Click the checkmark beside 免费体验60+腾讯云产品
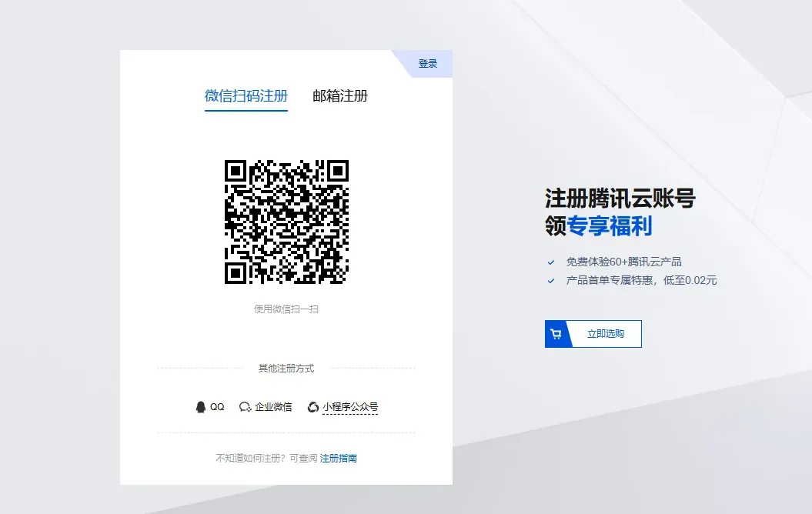812x514 pixels. pos(551,262)
